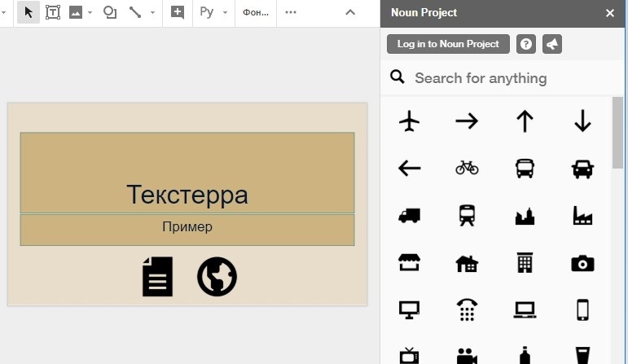
Task: Insert the telephone icon
Action: point(467,310)
